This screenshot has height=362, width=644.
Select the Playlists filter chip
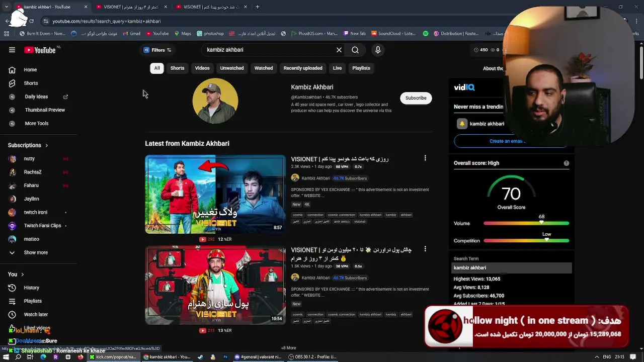click(361, 68)
